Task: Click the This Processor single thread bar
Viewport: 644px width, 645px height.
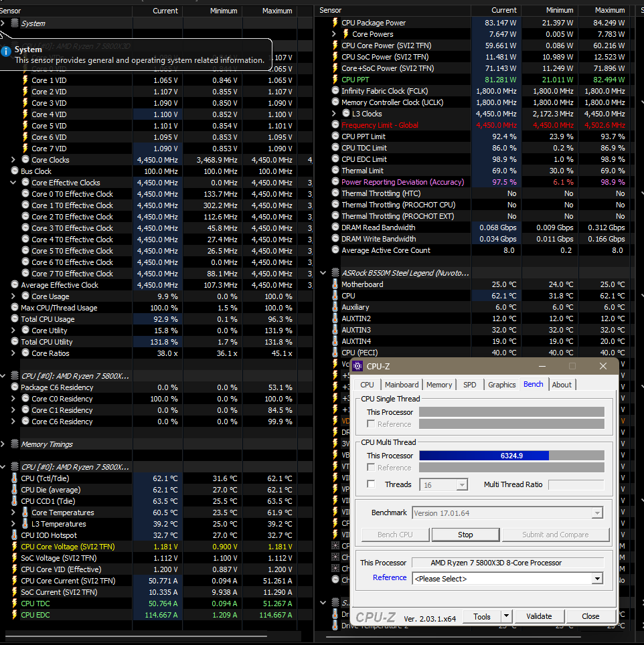Action: pyautogui.click(x=511, y=411)
